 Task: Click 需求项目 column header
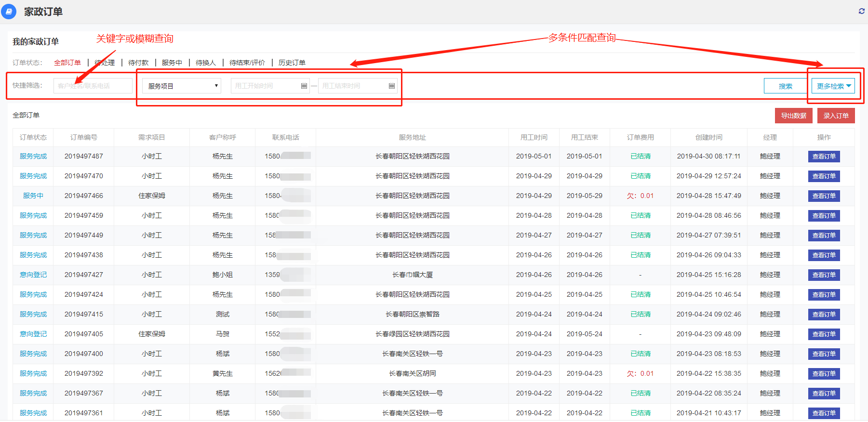[152, 137]
